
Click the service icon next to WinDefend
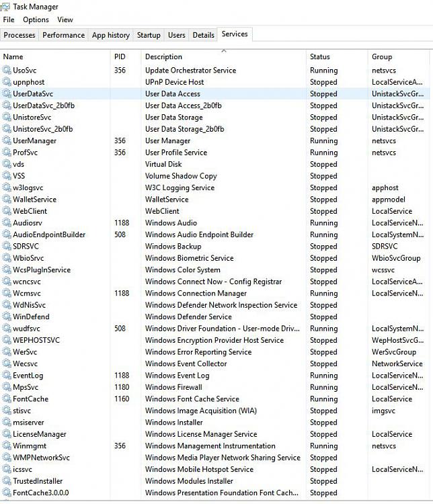[x=7, y=317]
